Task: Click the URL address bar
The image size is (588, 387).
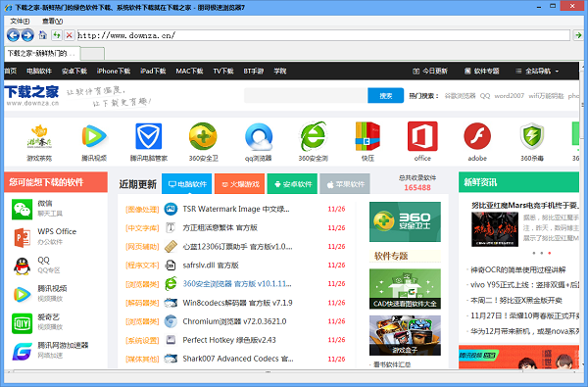Action: click(323, 35)
